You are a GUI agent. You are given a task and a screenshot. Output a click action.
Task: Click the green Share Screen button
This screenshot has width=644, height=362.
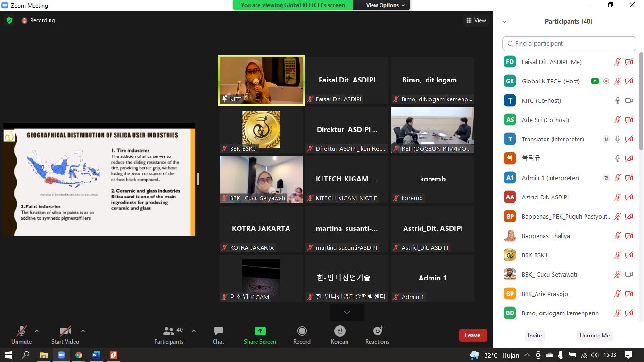260,335
